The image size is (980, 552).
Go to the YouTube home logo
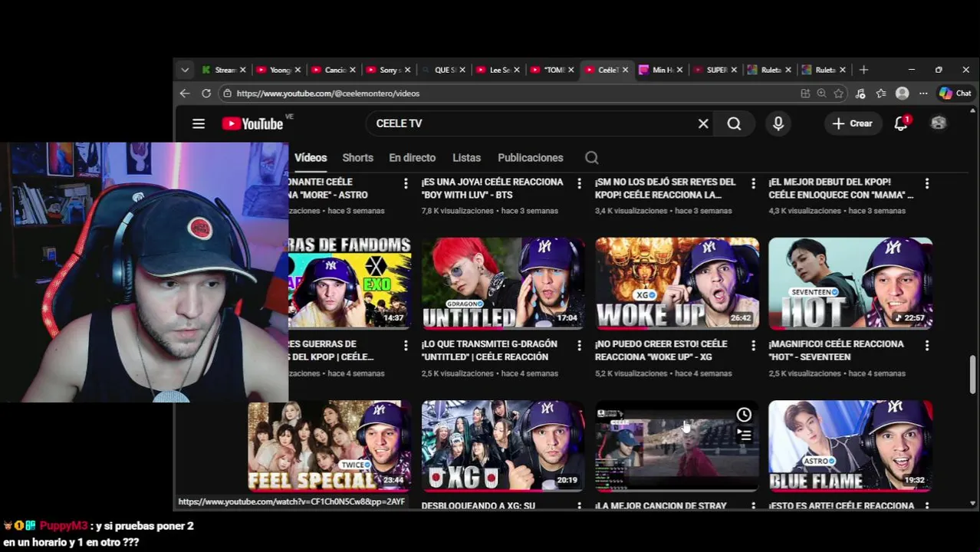tap(252, 123)
